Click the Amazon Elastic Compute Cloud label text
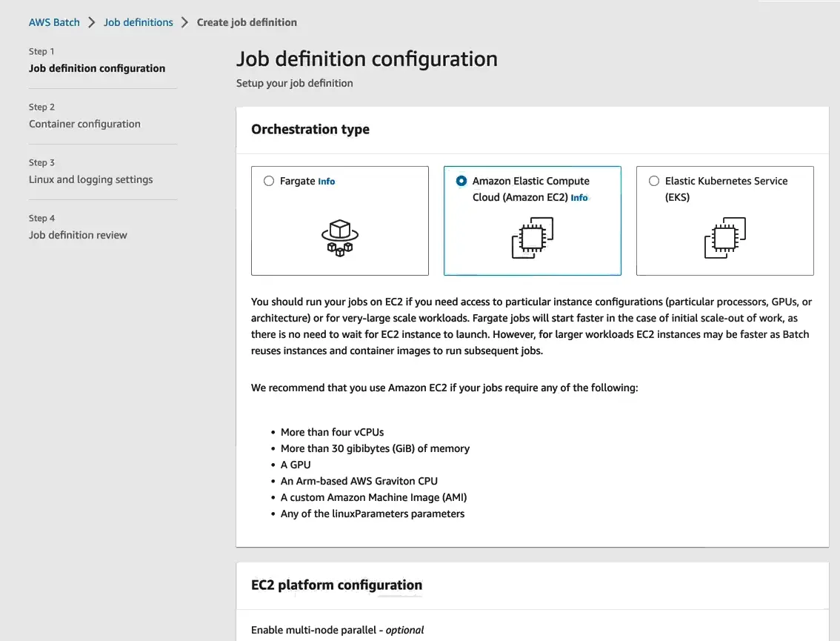 click(x=531, y=189)
